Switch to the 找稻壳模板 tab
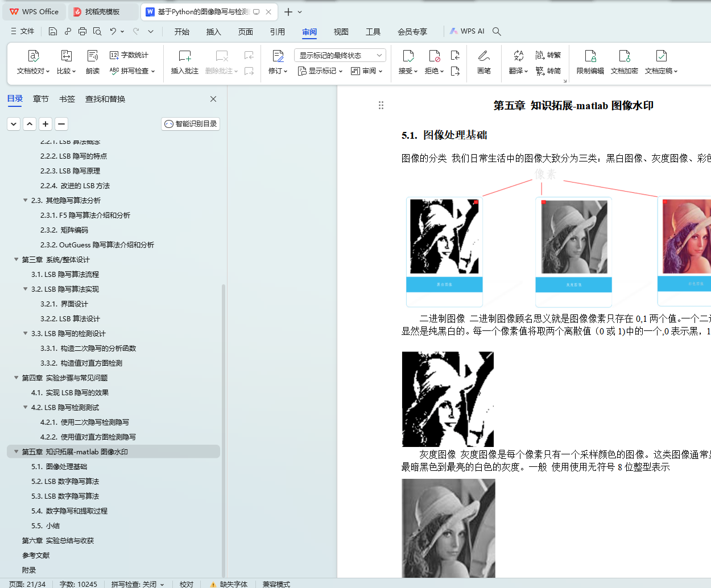 [102, 11]
